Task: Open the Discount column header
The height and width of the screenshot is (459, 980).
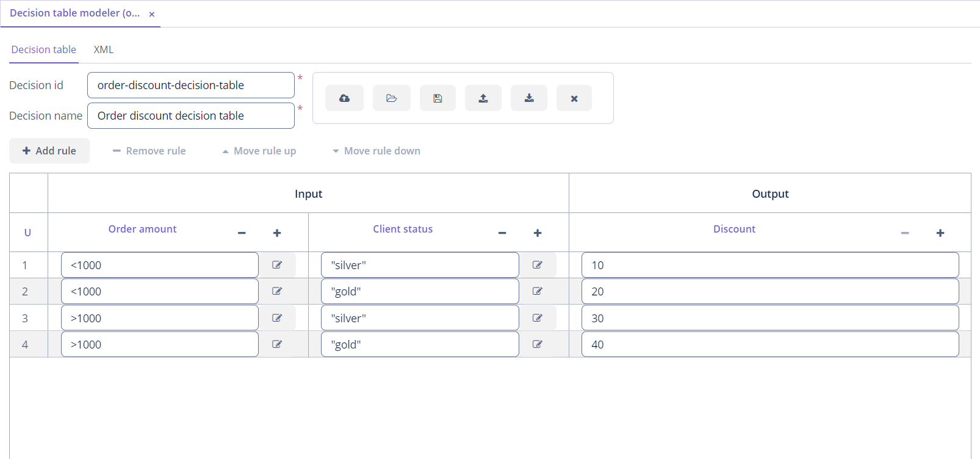Action: coord(734,229)
